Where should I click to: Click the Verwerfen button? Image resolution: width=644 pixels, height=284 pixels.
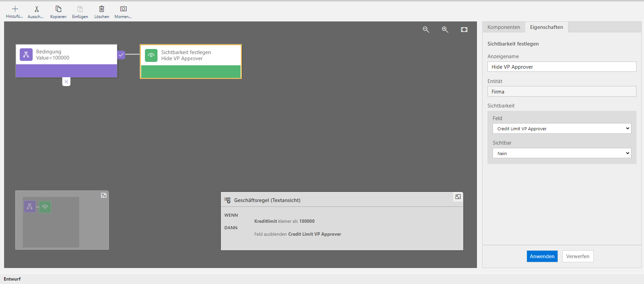point(578,256)
